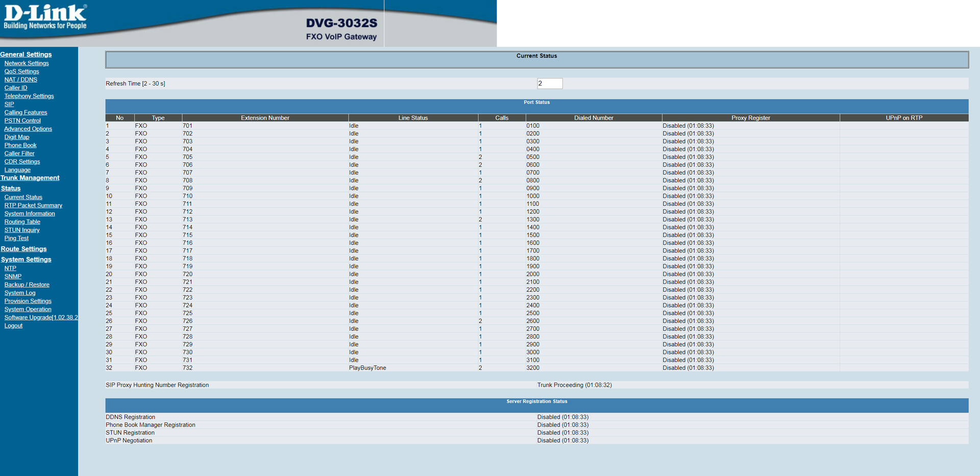980x476 pixels.
Task: Select extension number 701
Action: pyautogui.click(x=188, y=126)
